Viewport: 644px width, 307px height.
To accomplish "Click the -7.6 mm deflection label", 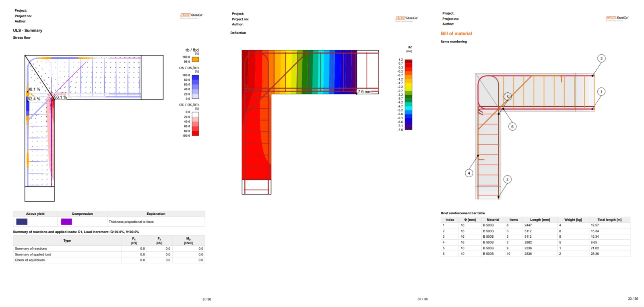I will click(x=364, y=92).
